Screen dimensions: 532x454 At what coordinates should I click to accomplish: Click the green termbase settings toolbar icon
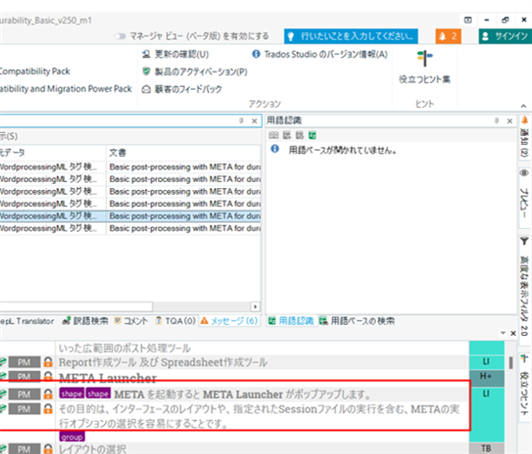point(312,136)
